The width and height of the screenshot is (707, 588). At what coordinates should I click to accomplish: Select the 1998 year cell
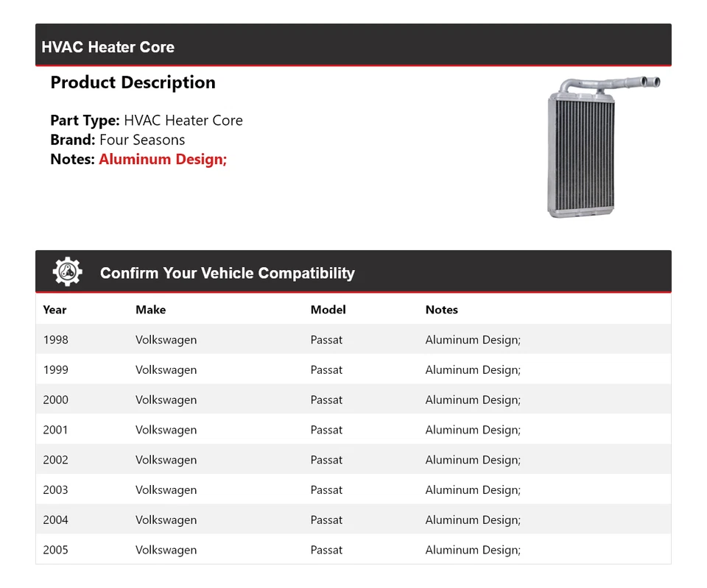(55, 340)
